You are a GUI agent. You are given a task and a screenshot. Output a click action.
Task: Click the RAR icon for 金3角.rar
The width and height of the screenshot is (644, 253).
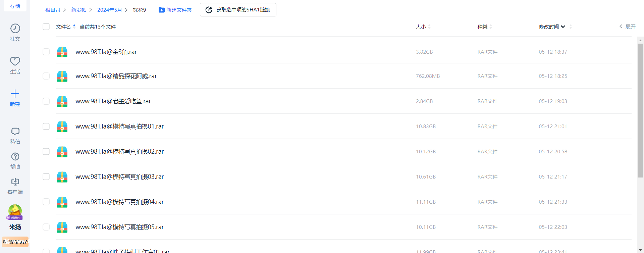62,52
